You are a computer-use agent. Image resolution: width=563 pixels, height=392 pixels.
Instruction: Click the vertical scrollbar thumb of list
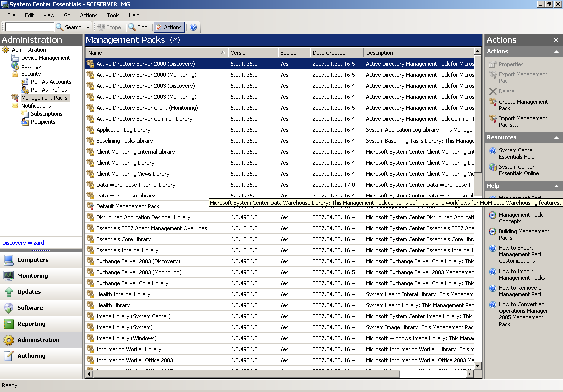pos(478,113)
